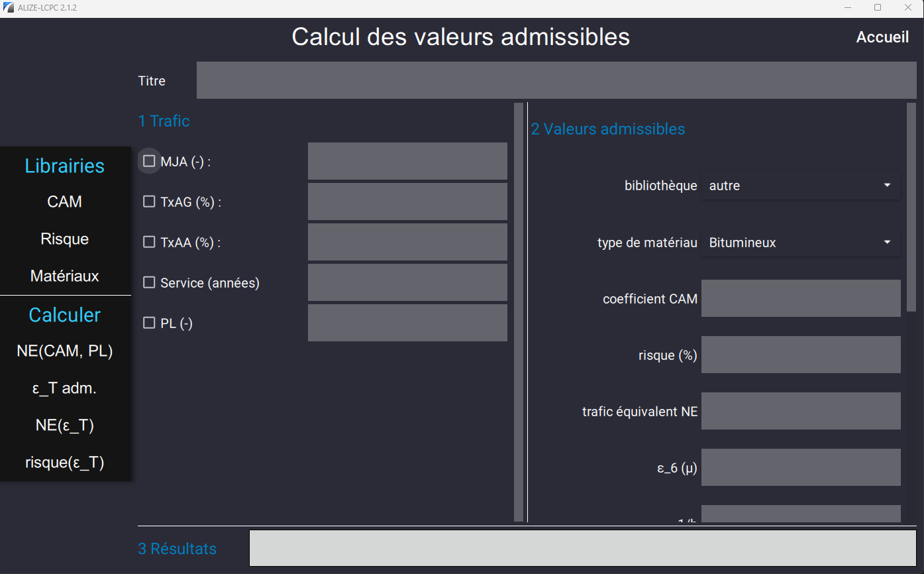Click the 3 Résultats label
Viewport: 924px width, 574px height.
click(x=177, y=549)
